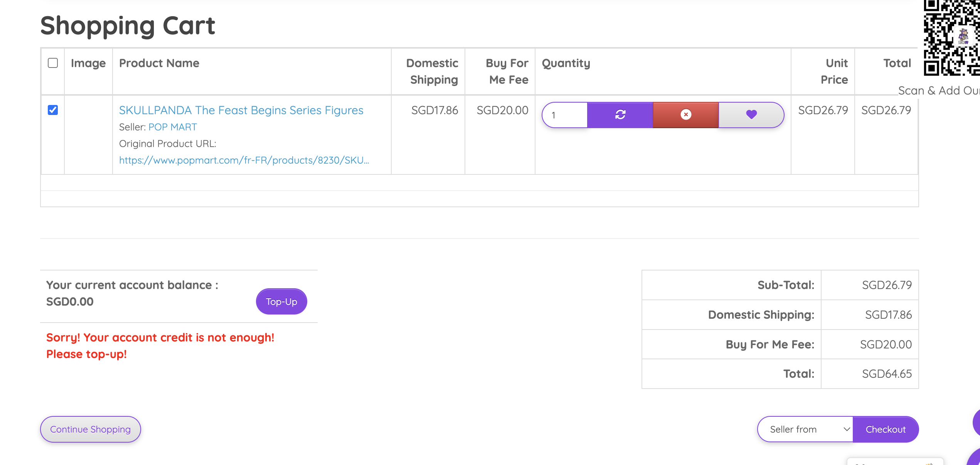980x465 pixels.
Task: Open SKULLPANDA The Feast Begins product link
Action: [x=241, y=110]
